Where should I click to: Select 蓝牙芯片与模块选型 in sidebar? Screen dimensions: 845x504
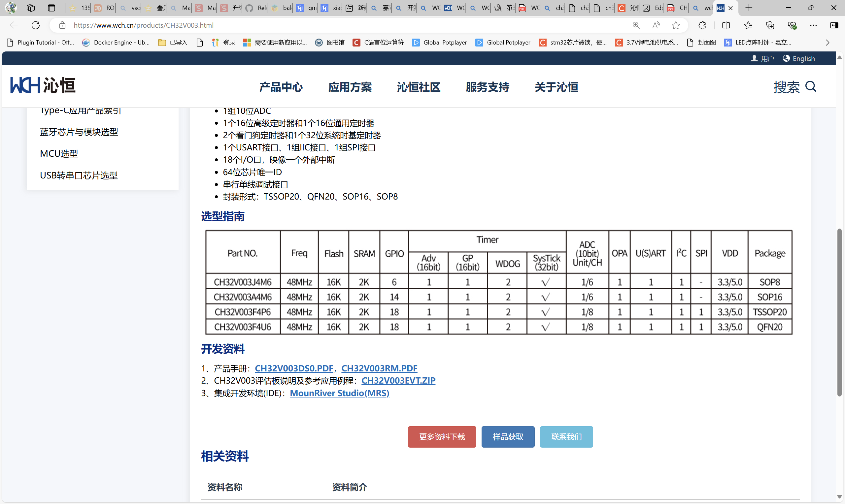click(x=79, y=132)
